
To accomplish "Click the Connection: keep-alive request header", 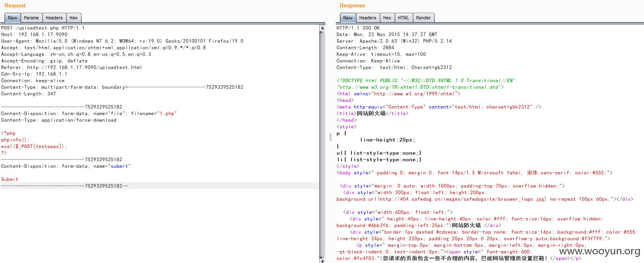I will (x=33, y=81).
